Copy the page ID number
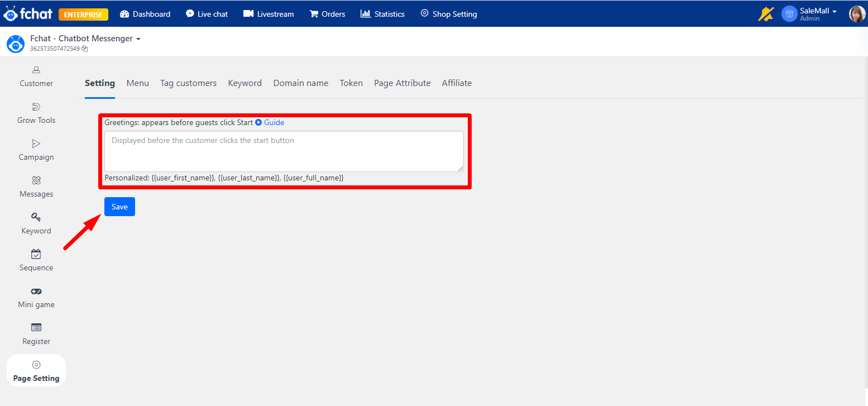The image size is (868, 406). pos(85,49)
